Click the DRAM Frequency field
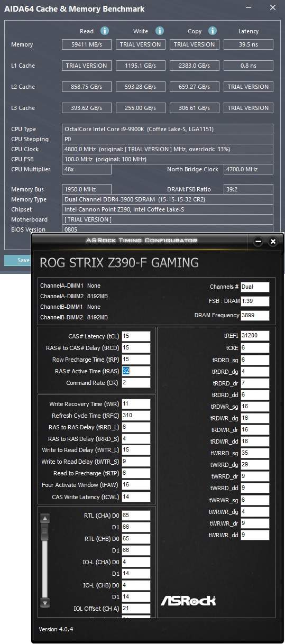 (x=255, y=316)
